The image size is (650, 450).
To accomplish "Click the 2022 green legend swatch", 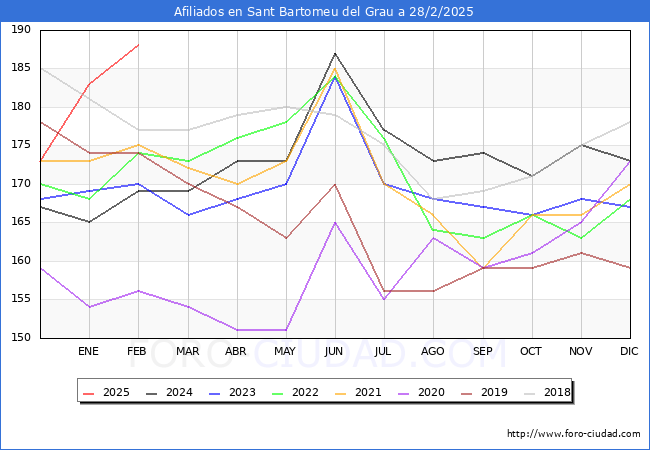I will pyautogui.click(x=278, y=392).
